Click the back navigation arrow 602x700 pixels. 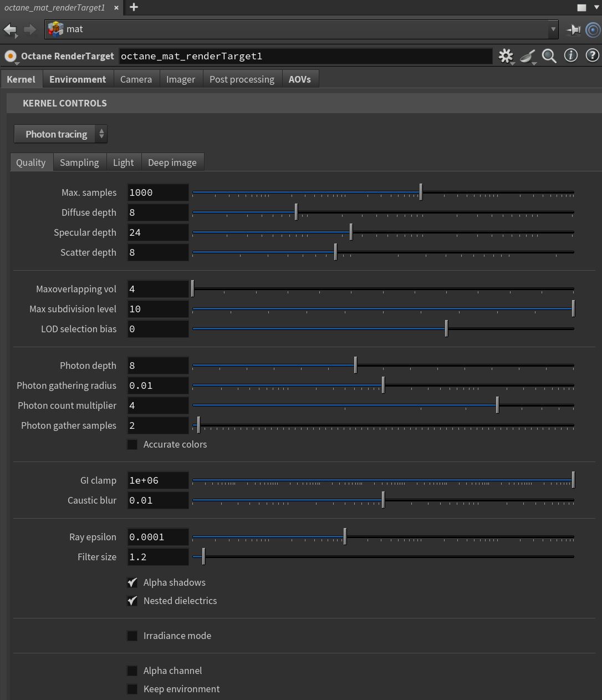pyautogui.click(x=10, y=29)
